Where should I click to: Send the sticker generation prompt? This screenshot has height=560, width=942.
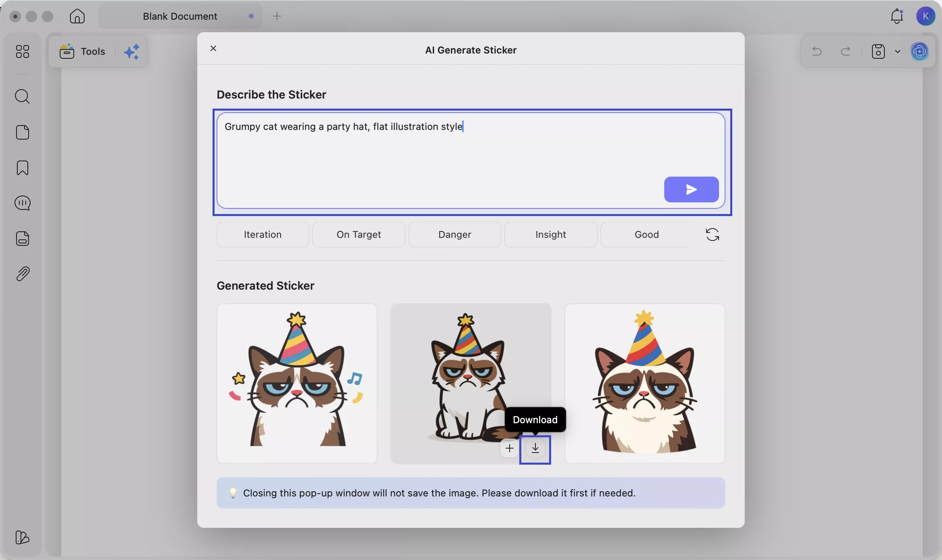pos(691,189)
